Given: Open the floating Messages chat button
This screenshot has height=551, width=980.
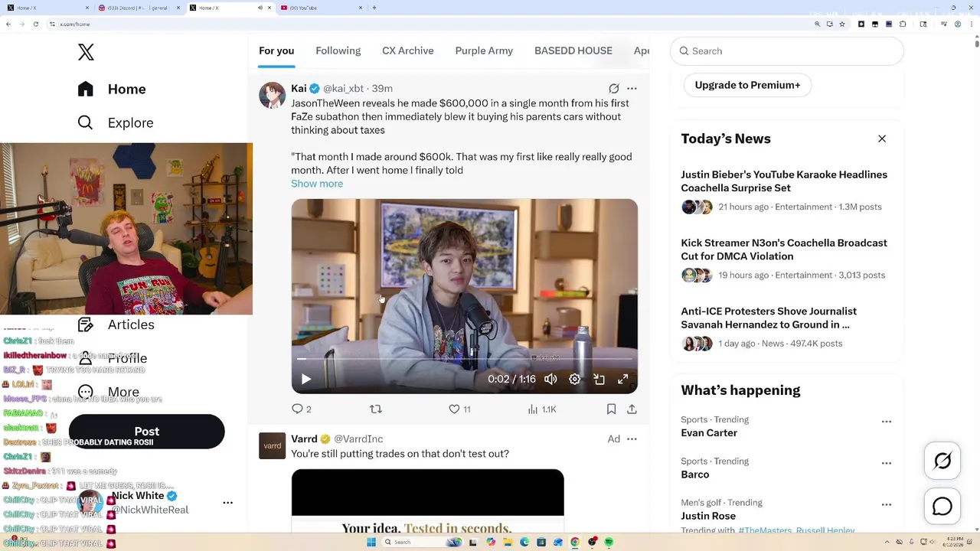Looking at the screenshot, I should (942, 507).
